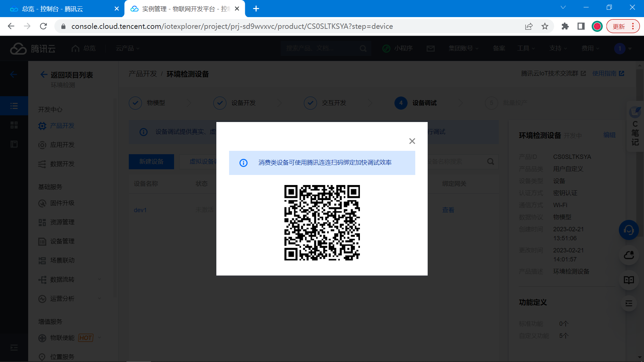Click the bookmark star icon
The width and height of the screenshot is (644, 362).
click(x=545, y=26)
